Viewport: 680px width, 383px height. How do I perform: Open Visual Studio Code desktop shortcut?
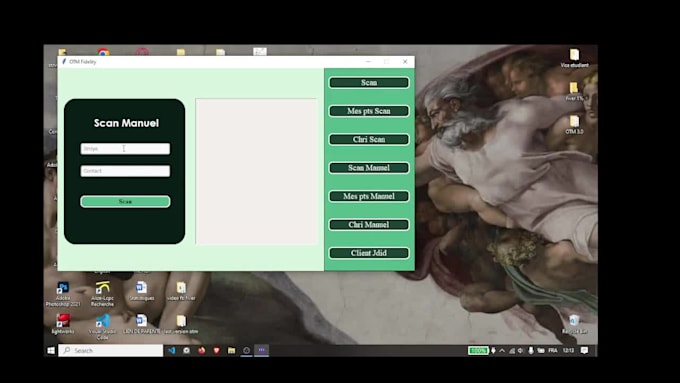pos(102,327)
